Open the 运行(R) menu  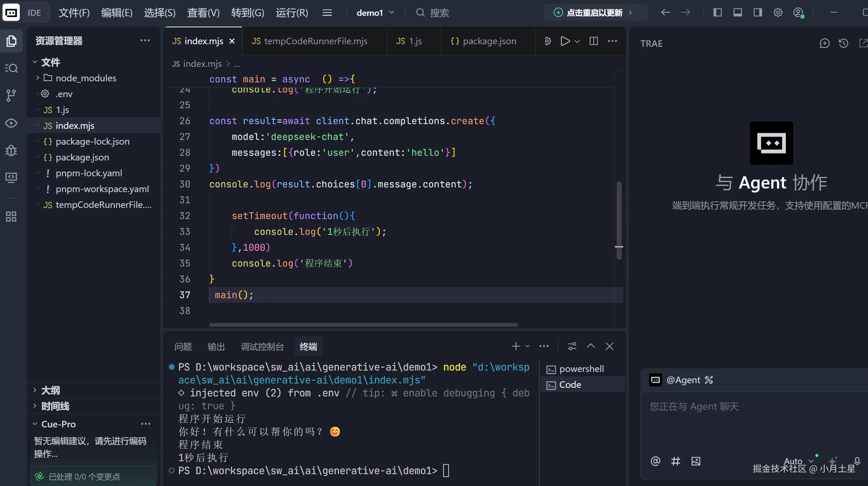292,13
